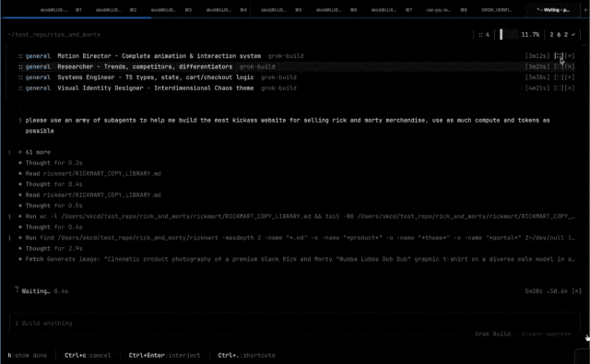Expand the 'Run find' command output

tap(300, 238)
